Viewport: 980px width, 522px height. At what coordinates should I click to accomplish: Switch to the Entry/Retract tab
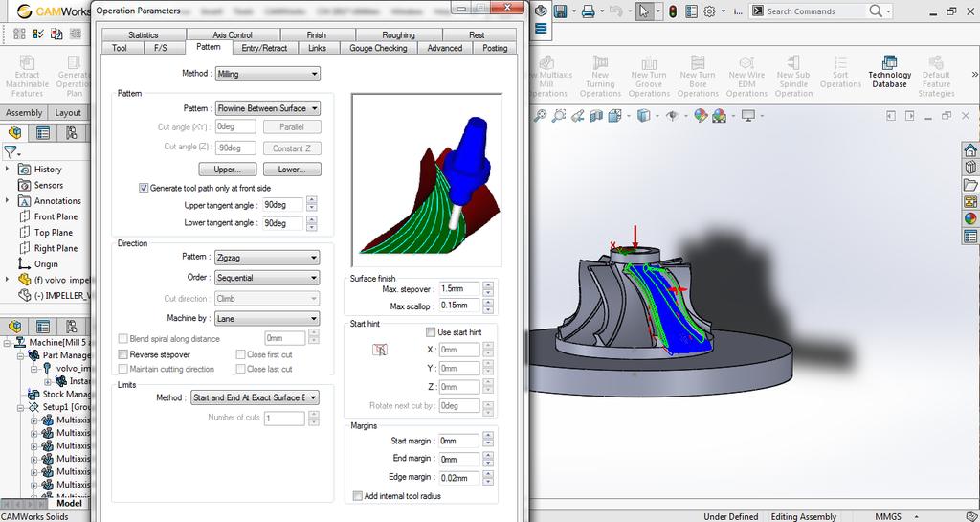coord(264,48)
